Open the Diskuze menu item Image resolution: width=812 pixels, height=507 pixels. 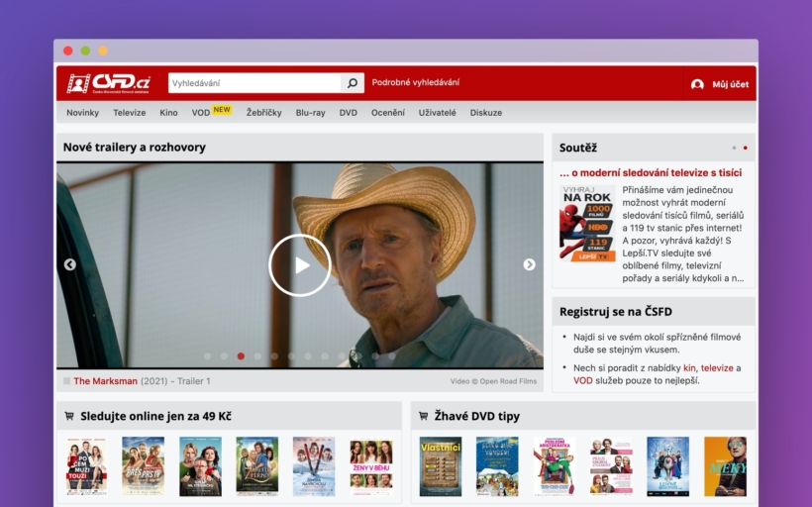tap(486, 112)
